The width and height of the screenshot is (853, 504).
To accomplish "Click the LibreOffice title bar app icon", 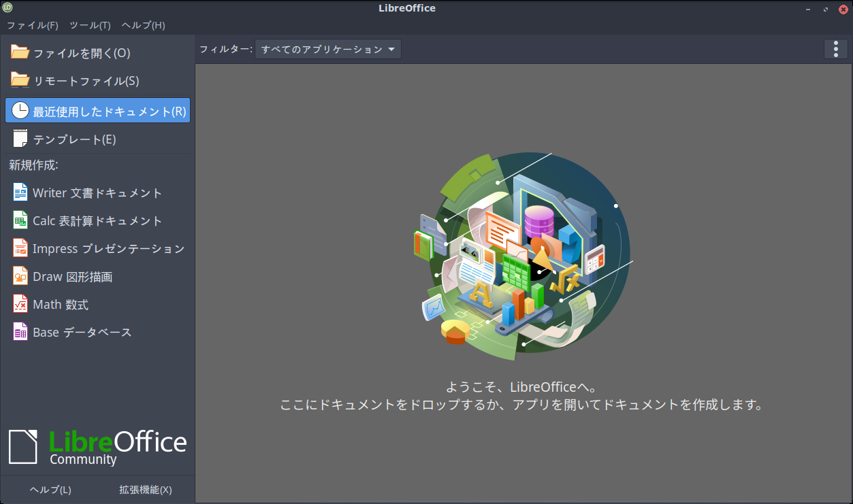I will click(7, 8).
